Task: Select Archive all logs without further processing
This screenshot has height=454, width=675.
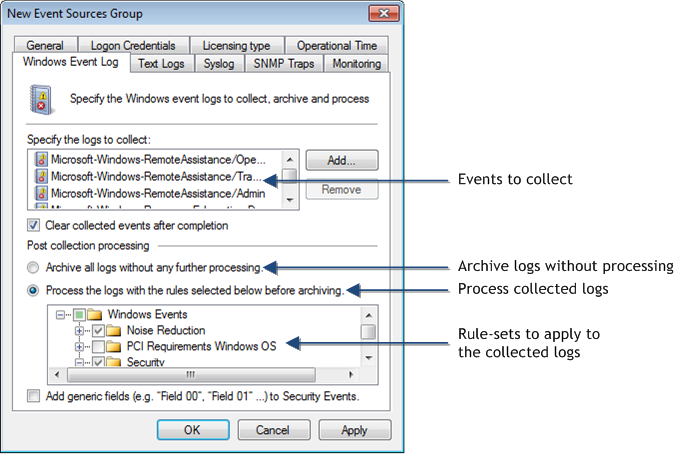Action: (33, 268)
